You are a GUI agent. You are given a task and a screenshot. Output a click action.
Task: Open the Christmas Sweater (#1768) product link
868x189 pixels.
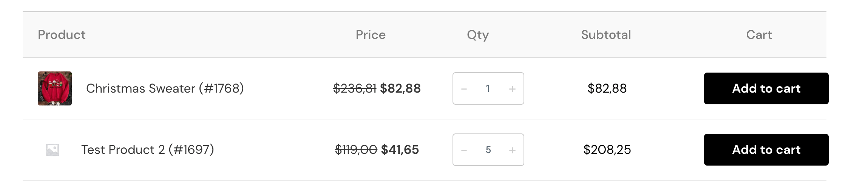(165, 88)
